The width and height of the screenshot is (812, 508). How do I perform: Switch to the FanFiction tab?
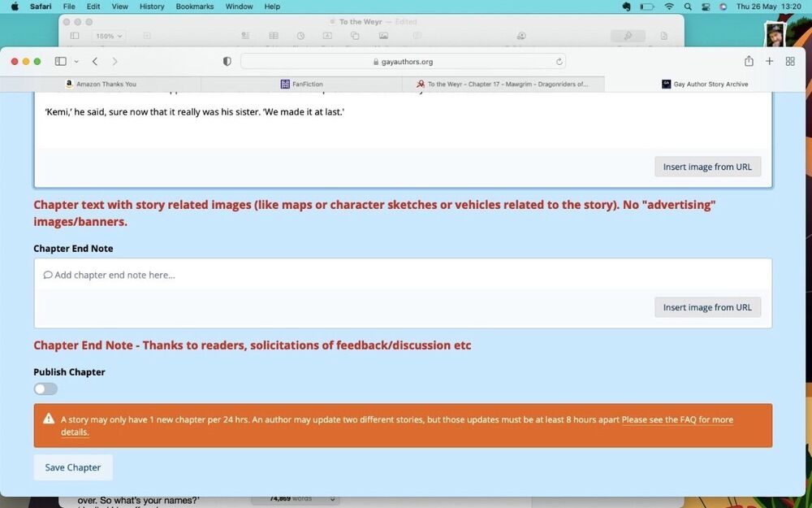click(300, 84)
